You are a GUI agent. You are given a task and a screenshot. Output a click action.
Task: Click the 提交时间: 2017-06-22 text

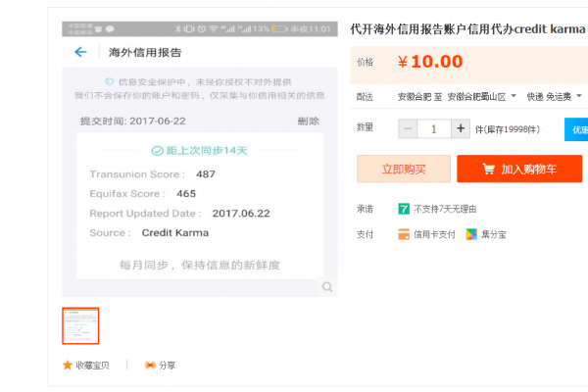click(x=132, y=122)
